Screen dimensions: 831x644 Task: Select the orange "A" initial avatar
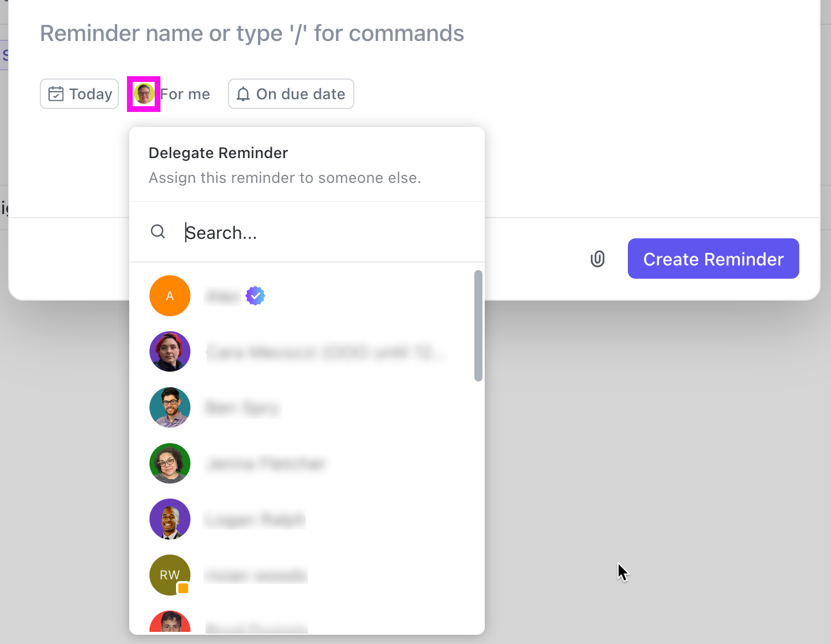pos(170,295)
